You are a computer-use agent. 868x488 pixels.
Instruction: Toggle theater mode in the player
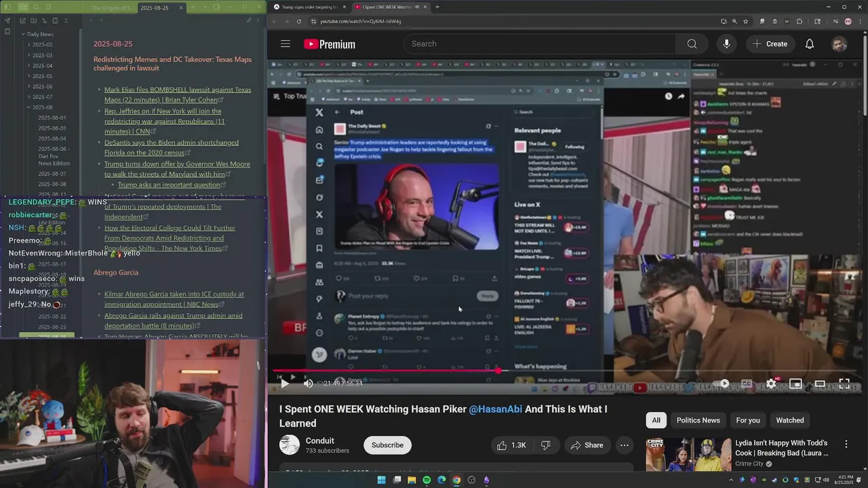coord(820,384)
